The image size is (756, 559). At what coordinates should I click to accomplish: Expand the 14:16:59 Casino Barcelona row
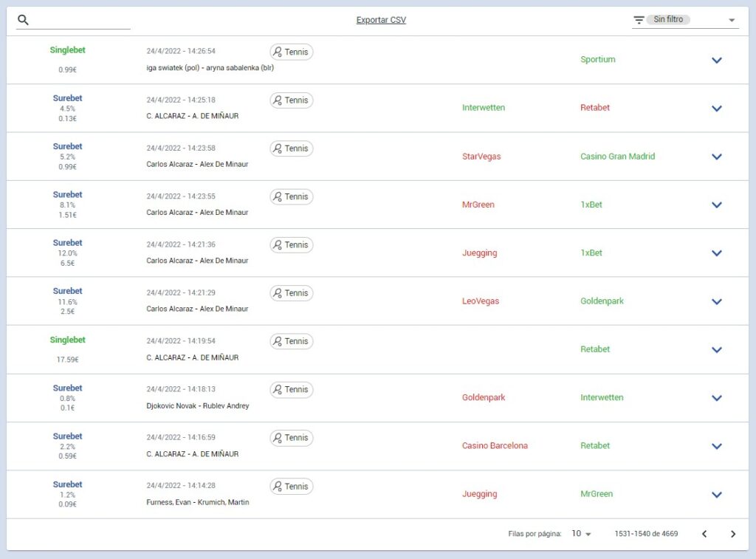pos(716,446)
